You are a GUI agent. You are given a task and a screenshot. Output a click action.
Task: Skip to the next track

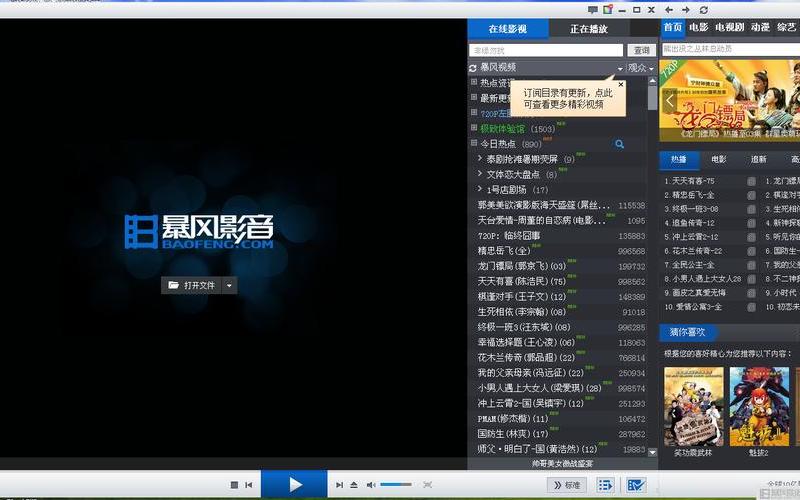pos(339,485)
